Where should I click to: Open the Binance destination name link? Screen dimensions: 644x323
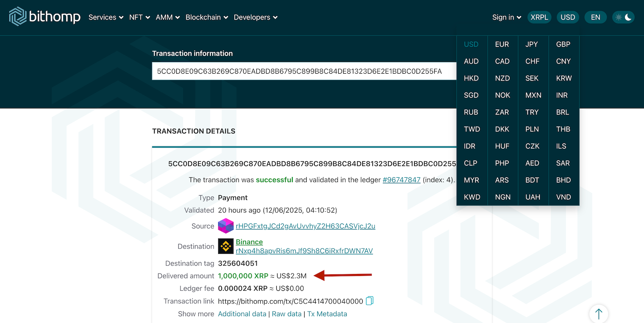pyautogui.click(x=249, y=242)
